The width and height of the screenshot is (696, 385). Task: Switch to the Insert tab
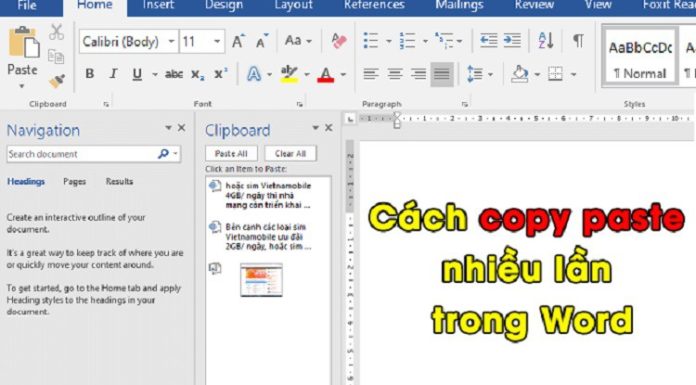[158, 6]
